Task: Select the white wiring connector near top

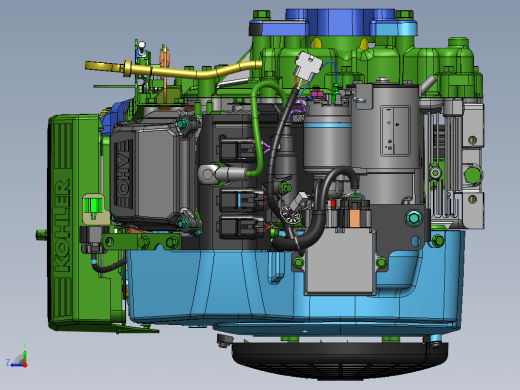Action: click(x=308, y=66)
